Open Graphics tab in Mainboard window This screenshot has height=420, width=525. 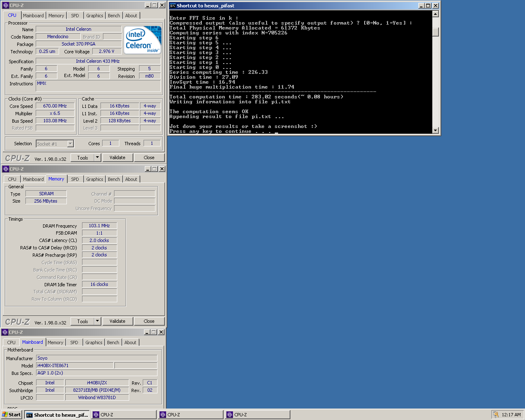click(94, 342)
